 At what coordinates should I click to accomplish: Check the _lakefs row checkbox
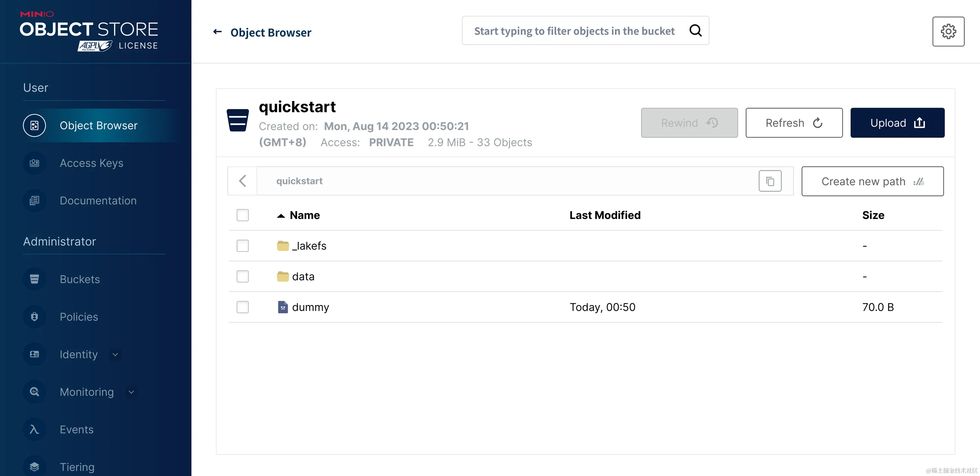click(242, 246)
